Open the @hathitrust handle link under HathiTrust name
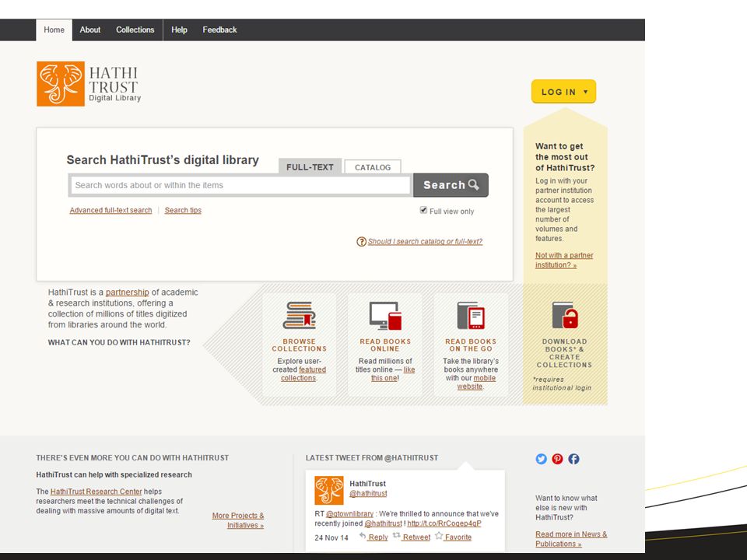The image size is (747, 560). click(368, 493)
